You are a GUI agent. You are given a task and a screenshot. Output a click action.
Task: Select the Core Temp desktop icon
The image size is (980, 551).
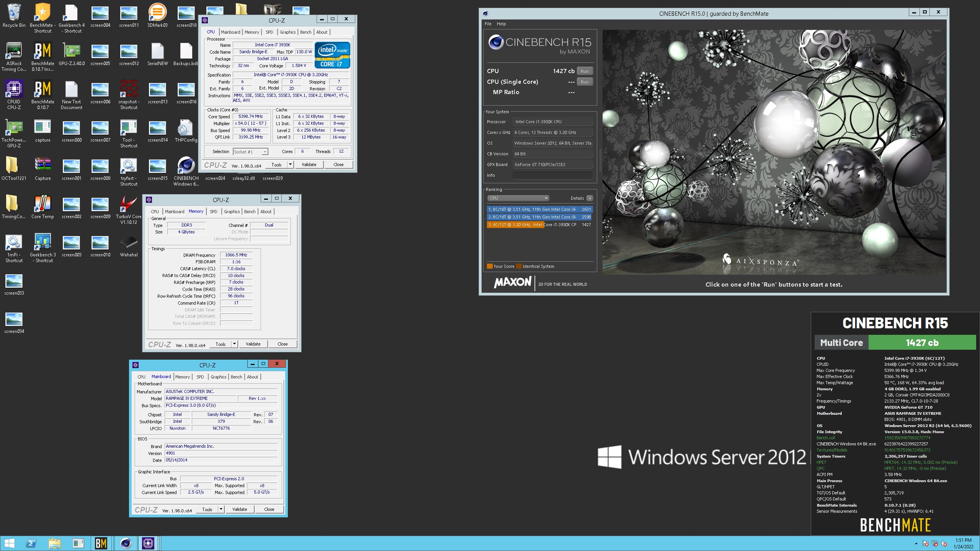click(x=42, y=207)
